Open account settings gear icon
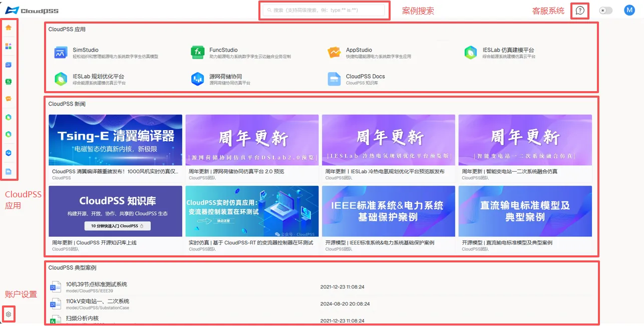 pyautogui.click(x=9, y=314)
